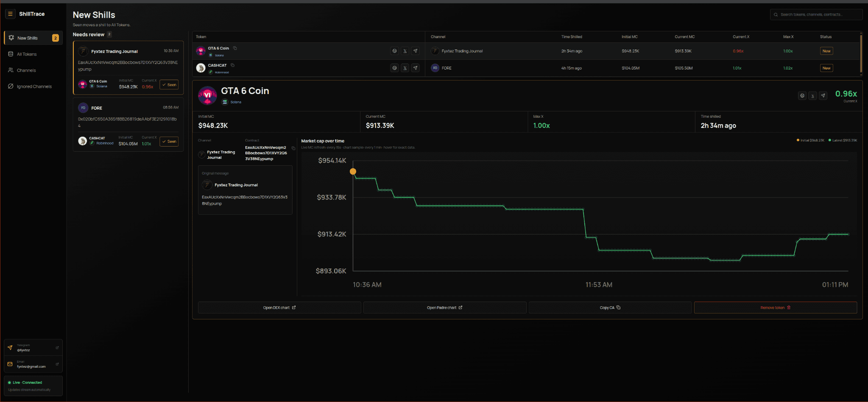Click the ShillTrace logo text

click(x=32, y=14)
